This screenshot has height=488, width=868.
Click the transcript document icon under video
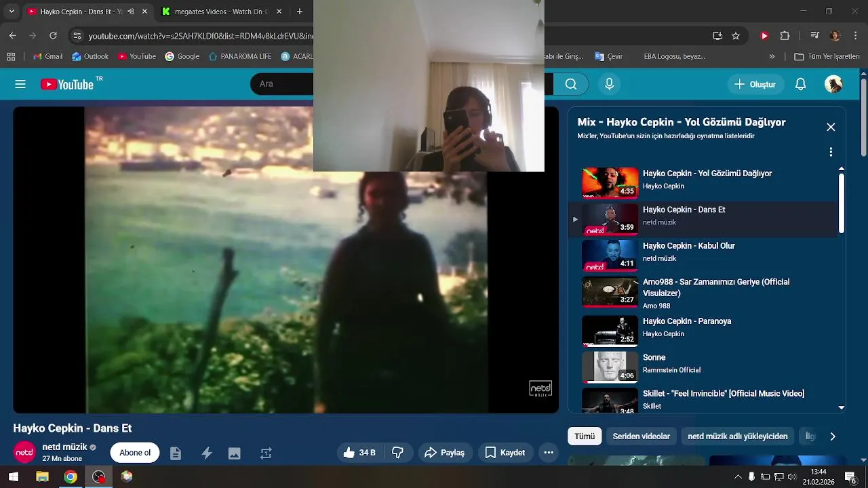[176, 453]
